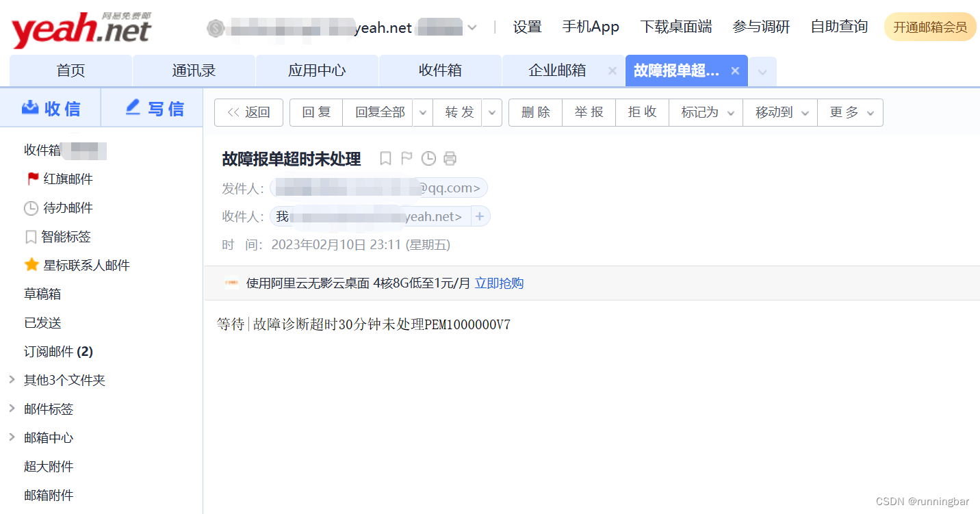Reply using the 回复 button
Image resolution: width=980 pixels, height=514 pixels.
click(x=316, y=113)
